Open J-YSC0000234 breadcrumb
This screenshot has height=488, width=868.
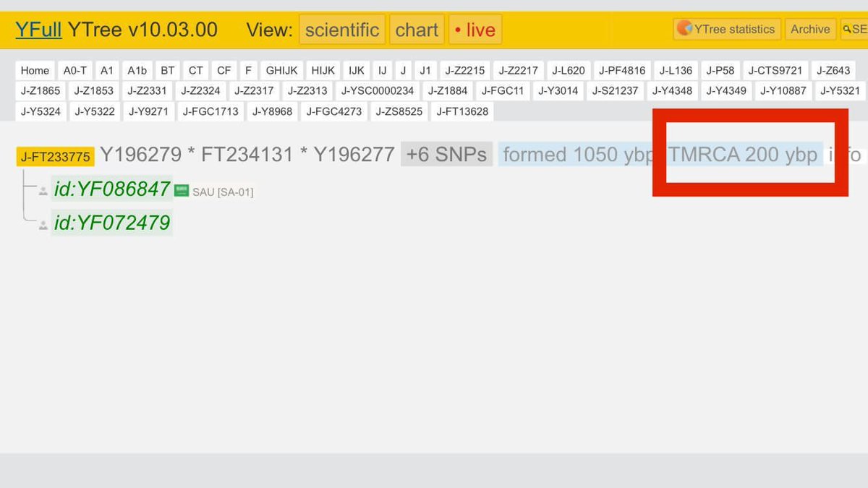coord(378,90)
